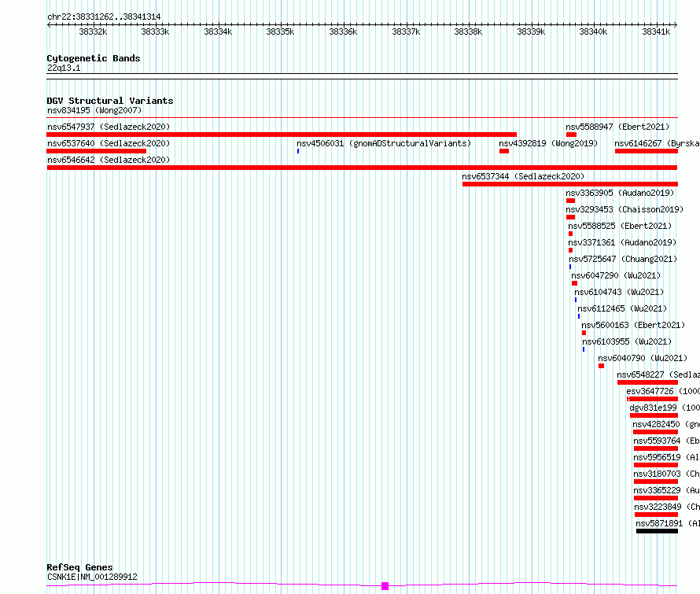Click the 38336k ruler position label

(343, 31)
